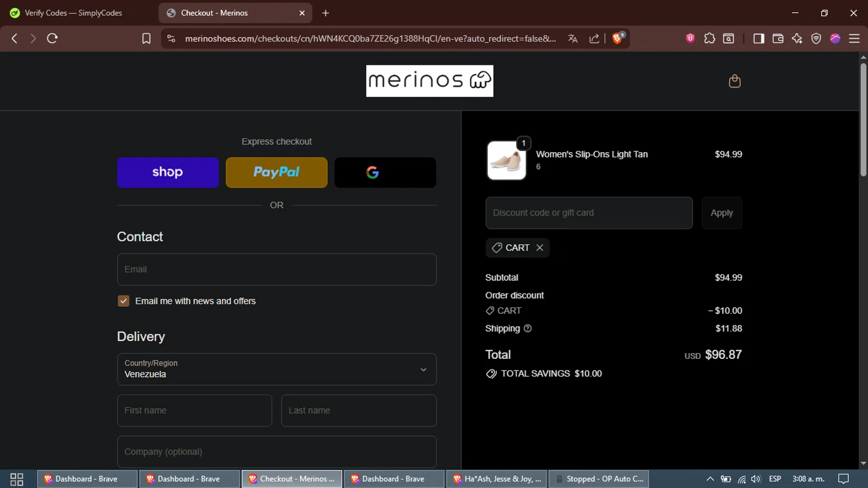The image size is (868, 488).
Task: Remove the CART discount code tag
Action: (x=539, y=248)
